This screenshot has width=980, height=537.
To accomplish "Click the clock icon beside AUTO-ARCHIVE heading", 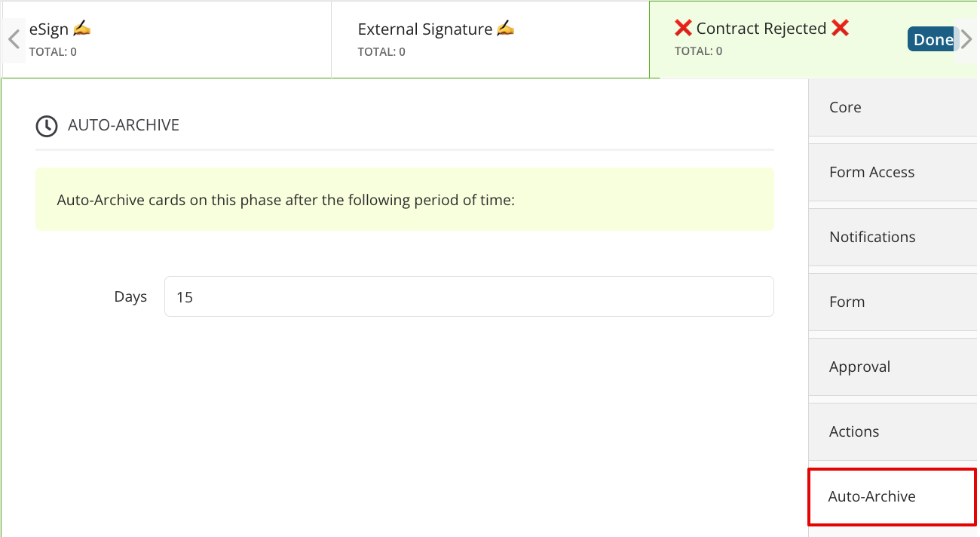I will tap(47, 126).
